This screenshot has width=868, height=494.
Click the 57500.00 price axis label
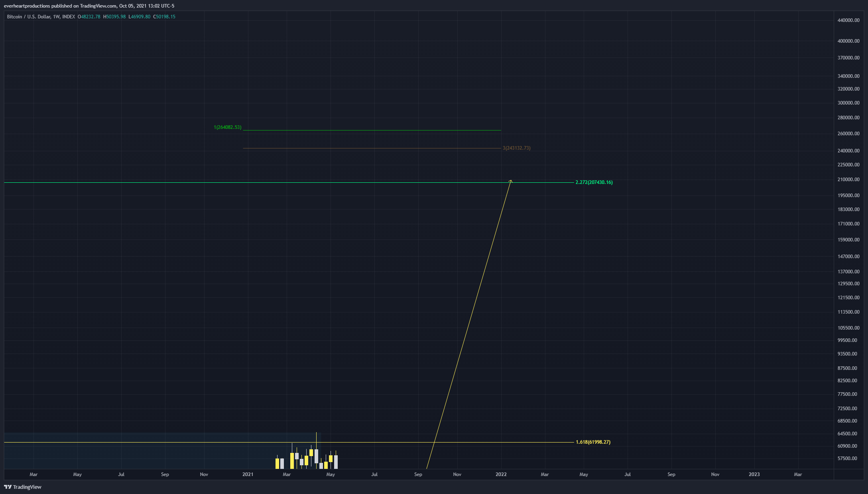[847, 458]
